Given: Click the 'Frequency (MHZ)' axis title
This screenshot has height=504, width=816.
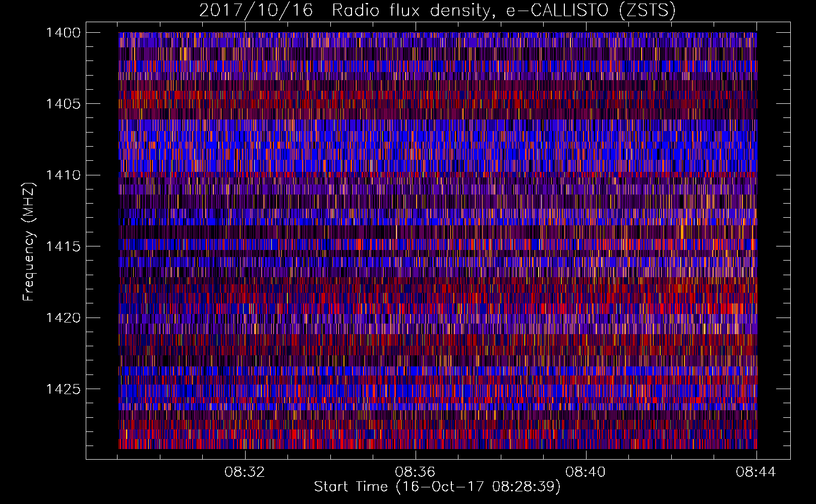Looking at the screenshot, I should pyautogui.click(x=29, y=242).
